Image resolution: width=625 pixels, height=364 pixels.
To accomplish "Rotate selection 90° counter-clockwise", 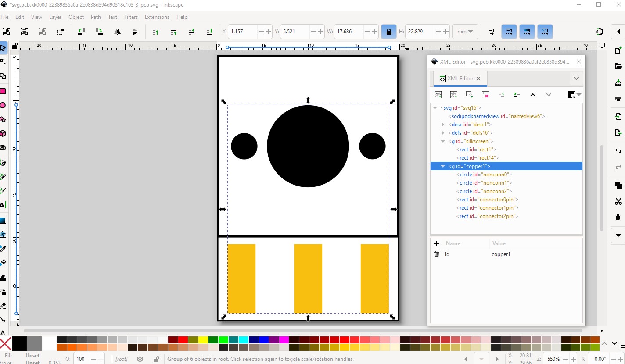I will pyautogui.click(x=81, y=32).
